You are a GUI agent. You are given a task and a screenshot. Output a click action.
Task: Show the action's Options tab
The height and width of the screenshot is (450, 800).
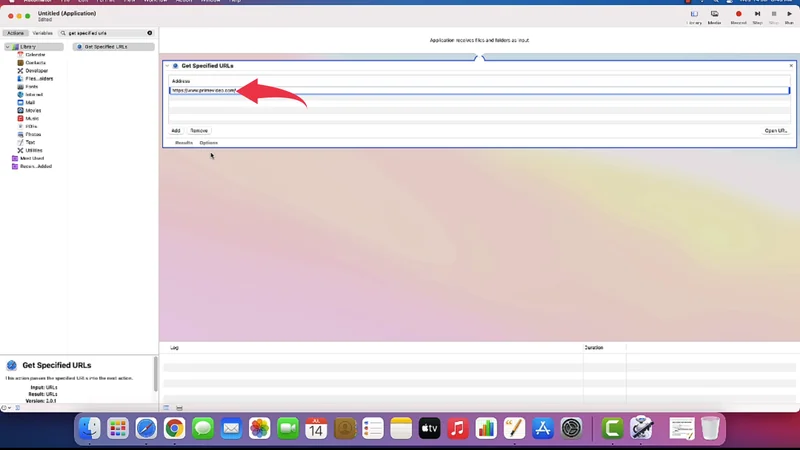point(208,143)
